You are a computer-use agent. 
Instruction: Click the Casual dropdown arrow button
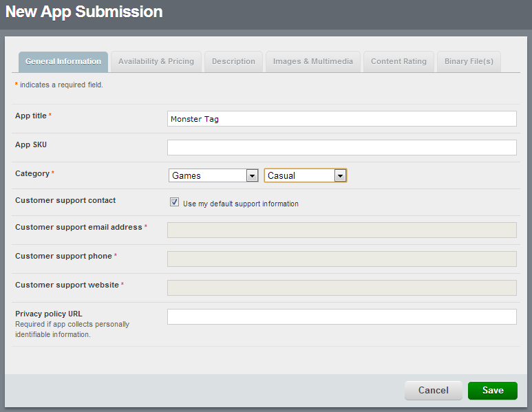(340, 175)
